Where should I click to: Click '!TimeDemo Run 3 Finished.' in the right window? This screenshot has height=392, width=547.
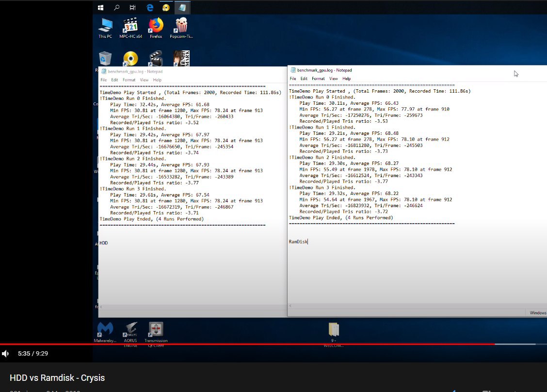pyautogui.click(x=322, y=187)
